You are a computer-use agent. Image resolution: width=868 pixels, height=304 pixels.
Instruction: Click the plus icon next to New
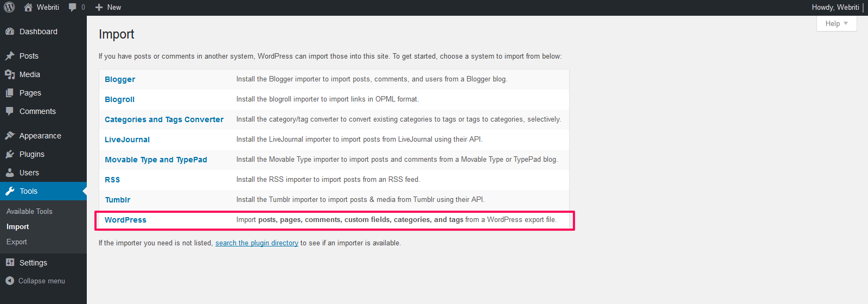(x=99, y=8)
